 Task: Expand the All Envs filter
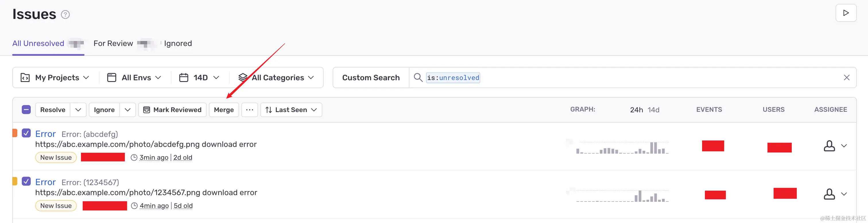click(x=134, y=78)
